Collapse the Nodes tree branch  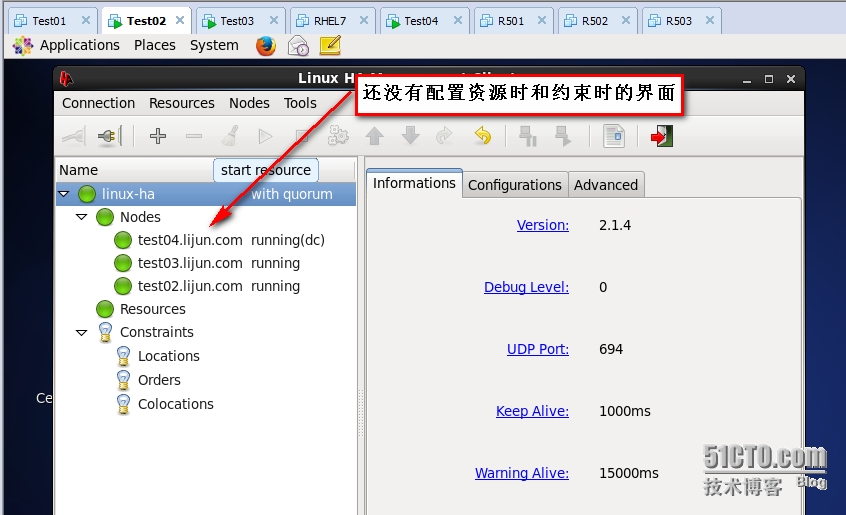click(x=81, y=217)
